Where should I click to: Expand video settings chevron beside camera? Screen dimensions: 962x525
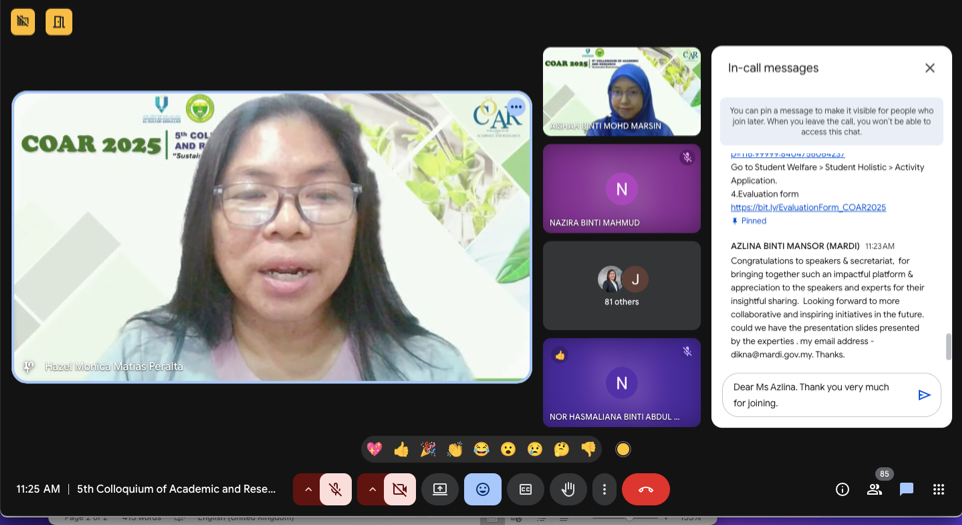[x=372, y=489]
